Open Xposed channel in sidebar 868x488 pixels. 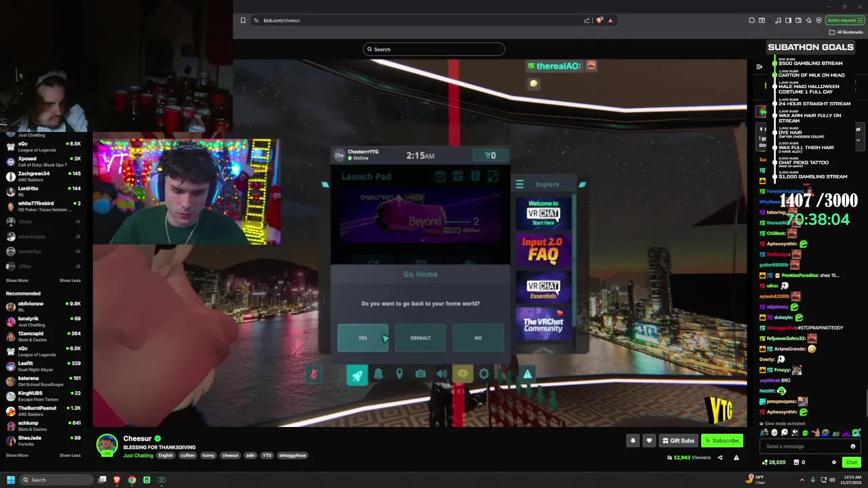(x=45, y=161)
